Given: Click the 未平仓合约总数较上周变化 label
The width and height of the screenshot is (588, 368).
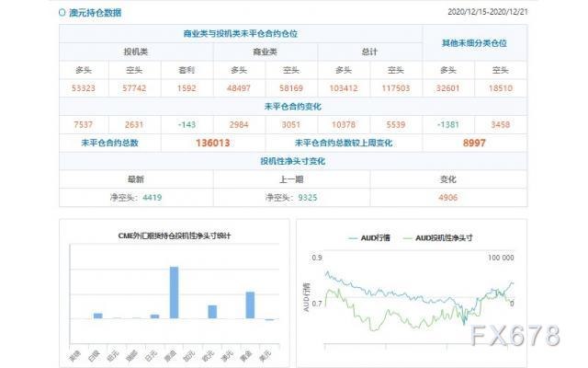Looking at the screenshot, I should coord(344,144).
